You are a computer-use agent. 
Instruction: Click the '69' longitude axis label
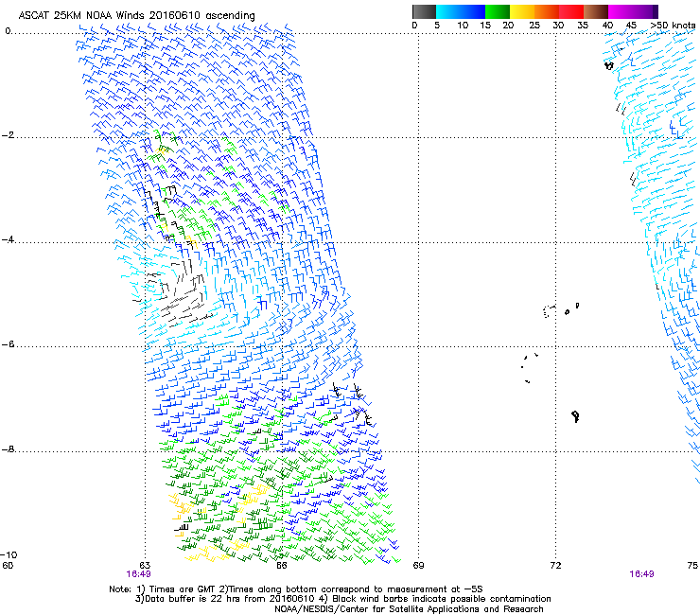point(418,566)
